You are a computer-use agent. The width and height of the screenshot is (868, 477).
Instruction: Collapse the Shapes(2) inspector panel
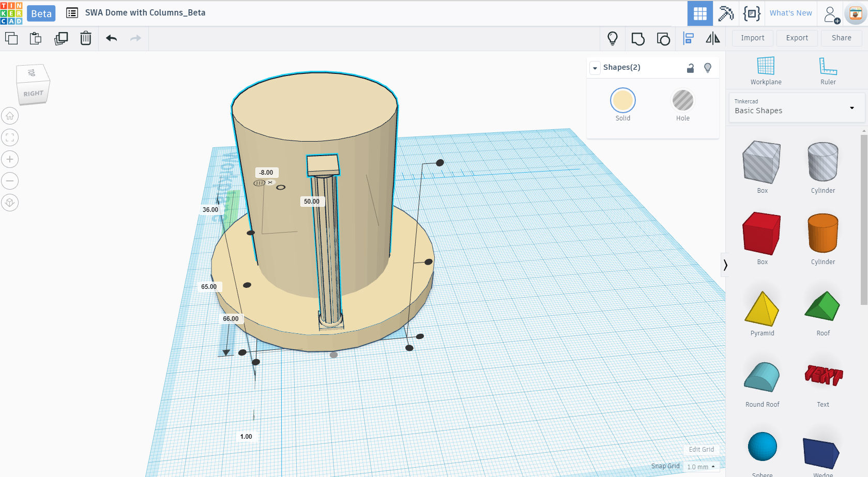tap(595, 68)
